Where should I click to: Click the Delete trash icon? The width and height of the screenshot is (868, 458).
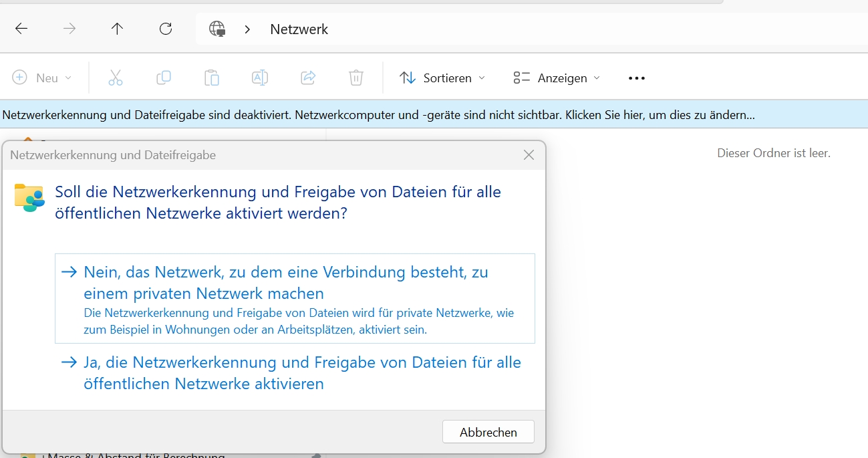pos(356,78)
